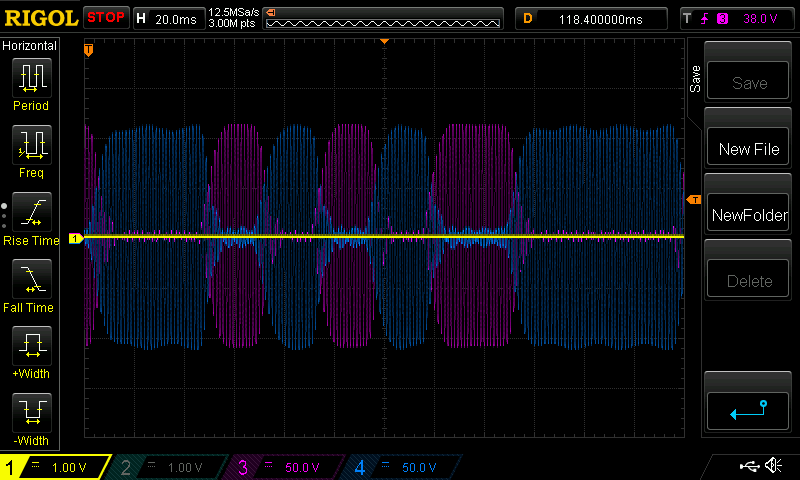Click the STOP run status indicator
Screen dimensions: 800x480
pos(106,17)
